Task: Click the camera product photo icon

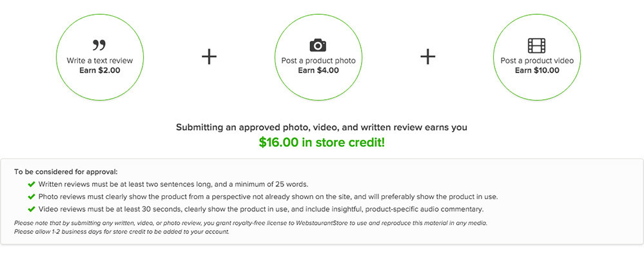Action: point(318,44)
